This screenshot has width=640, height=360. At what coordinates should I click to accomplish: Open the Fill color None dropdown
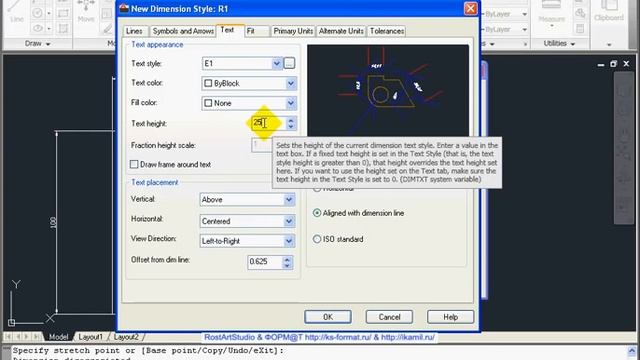pos(291,103)
